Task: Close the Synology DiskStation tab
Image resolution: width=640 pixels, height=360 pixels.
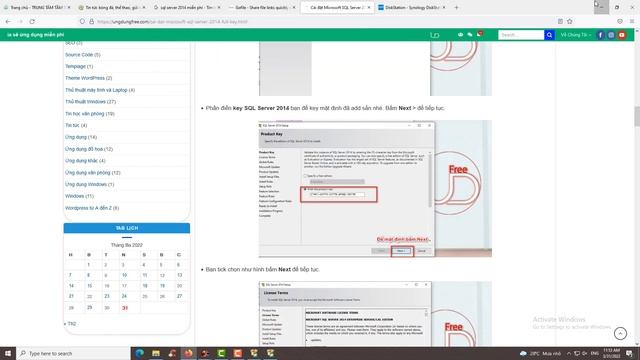Action: (444, 7)
